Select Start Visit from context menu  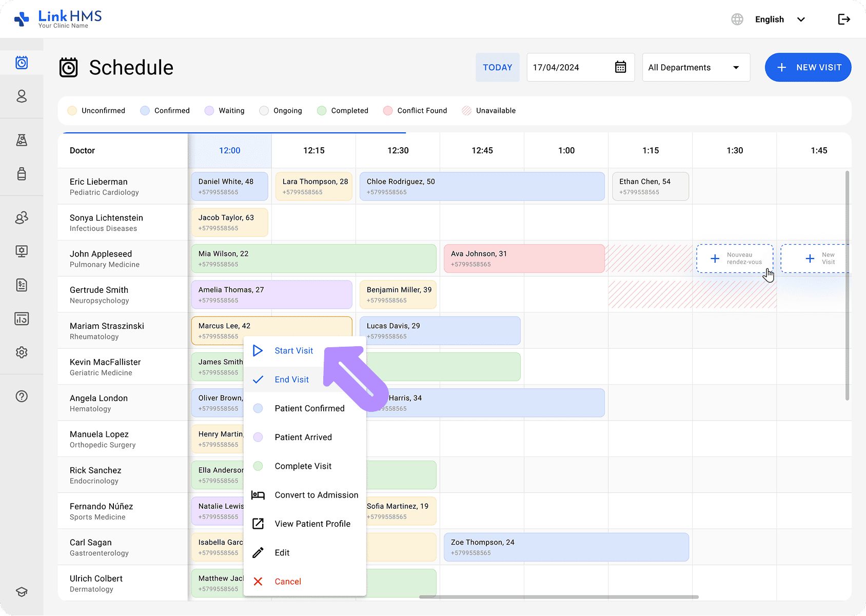(x=293, y=351)
